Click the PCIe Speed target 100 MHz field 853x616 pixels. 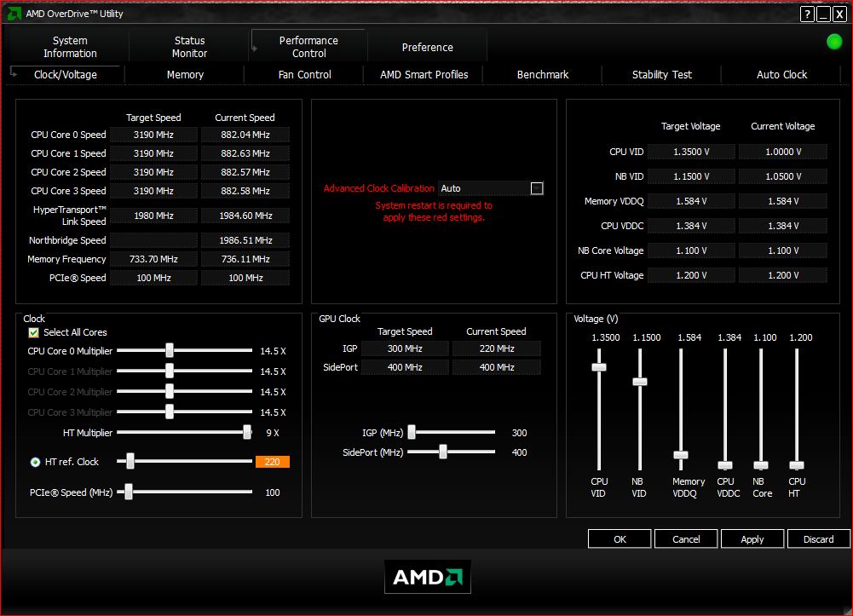[x=154, y=278]
